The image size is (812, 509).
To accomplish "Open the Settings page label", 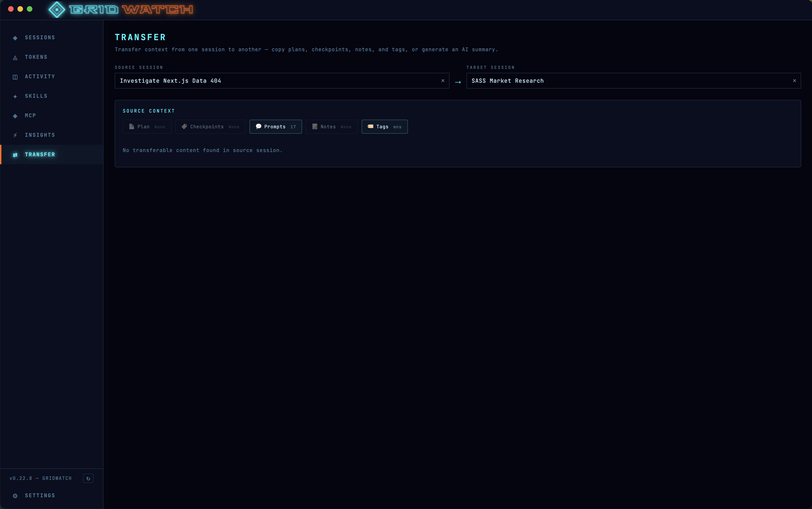I will pos(40,496).
